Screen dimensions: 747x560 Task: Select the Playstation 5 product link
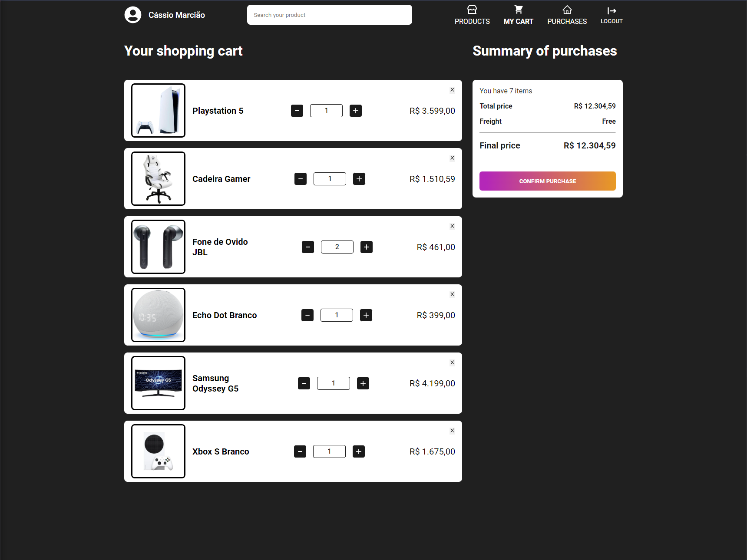pyautogui.click(x=218, y=110)
